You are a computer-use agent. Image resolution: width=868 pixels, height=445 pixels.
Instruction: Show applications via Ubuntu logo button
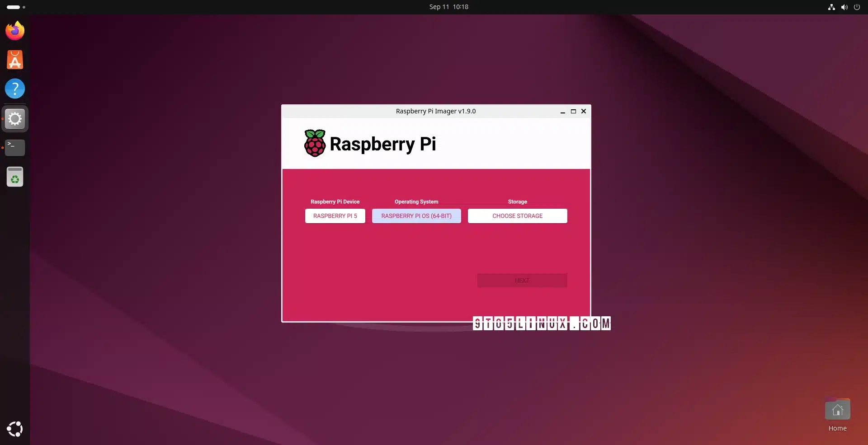15,429
